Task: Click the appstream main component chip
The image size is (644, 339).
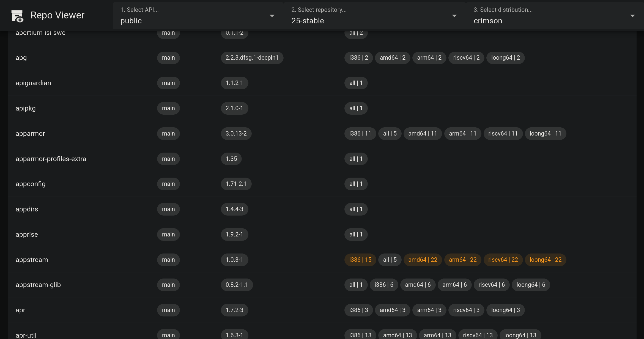Action: coord(168,260)
